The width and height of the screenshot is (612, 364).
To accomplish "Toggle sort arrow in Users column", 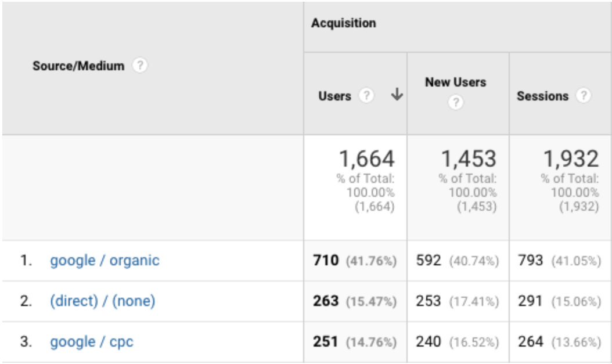I will 397,95.
